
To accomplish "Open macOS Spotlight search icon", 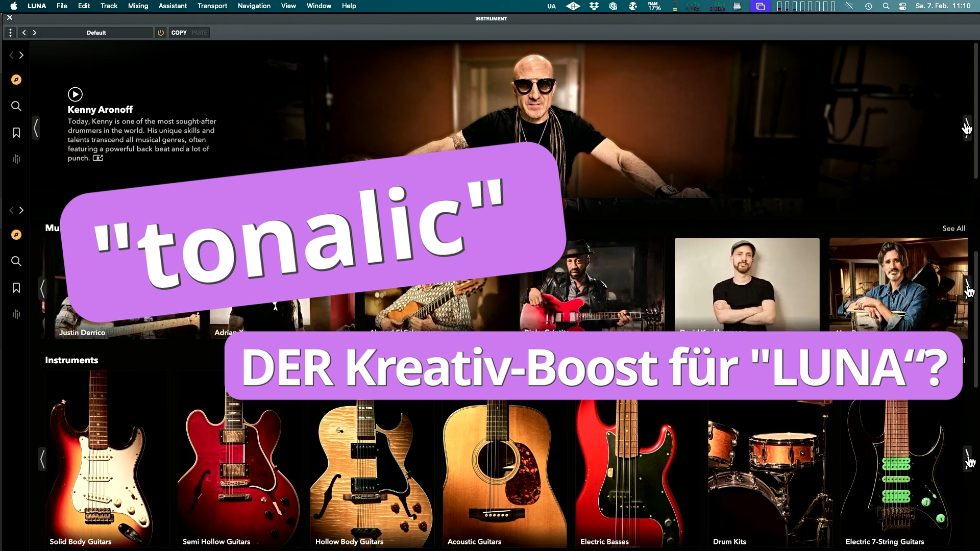I will [x=886, y=6].
